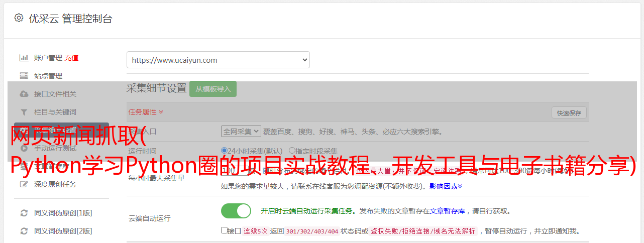644x243 pixels.
Task: Check the 接口 checkbox
Action: (x=224, y=230)
